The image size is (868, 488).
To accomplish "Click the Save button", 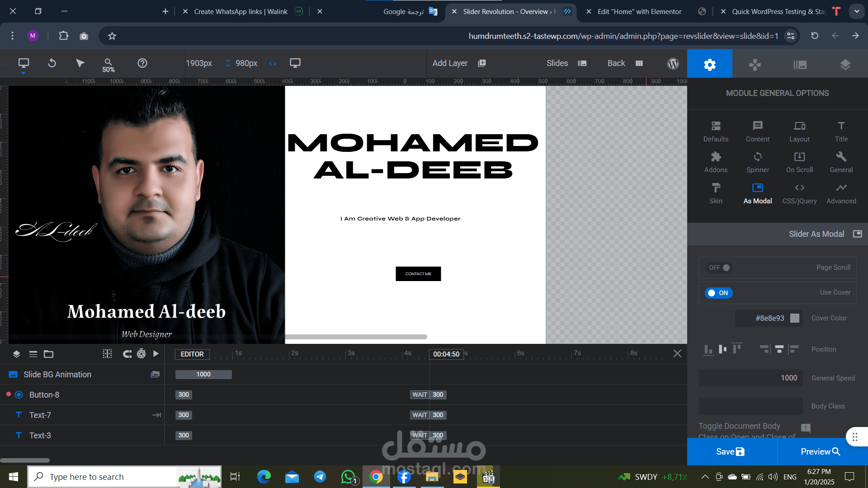I will coord(730,451).
